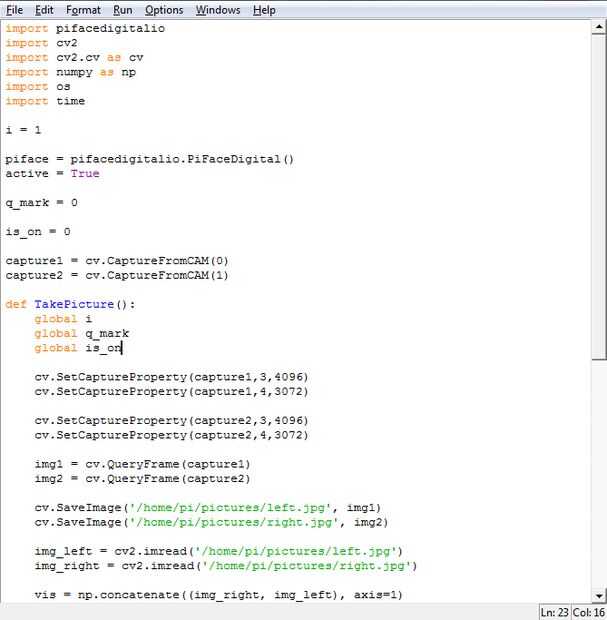Click the 'vis = np.concatenate' line
The height and width of the screenshot is (620, 607).
pos(218,595)
